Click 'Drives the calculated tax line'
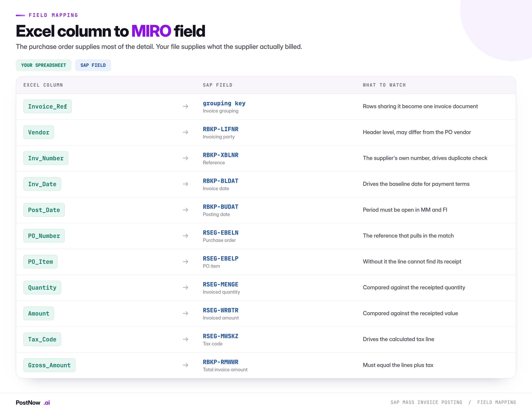 (x=398, y=339)
